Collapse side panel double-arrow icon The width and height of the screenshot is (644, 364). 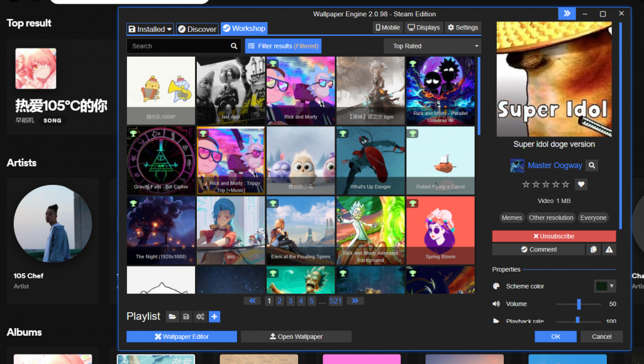click(x=567, y=14)
